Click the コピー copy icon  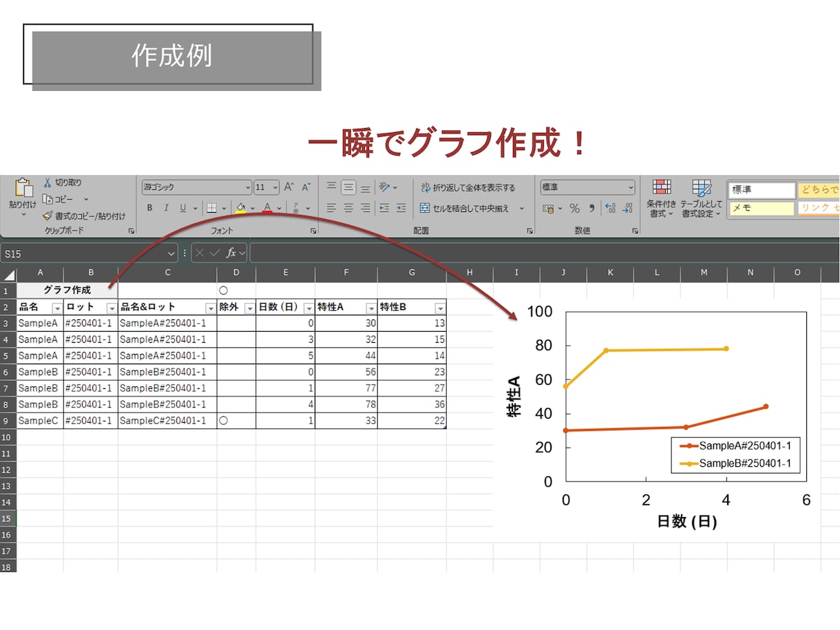[48, 199]
